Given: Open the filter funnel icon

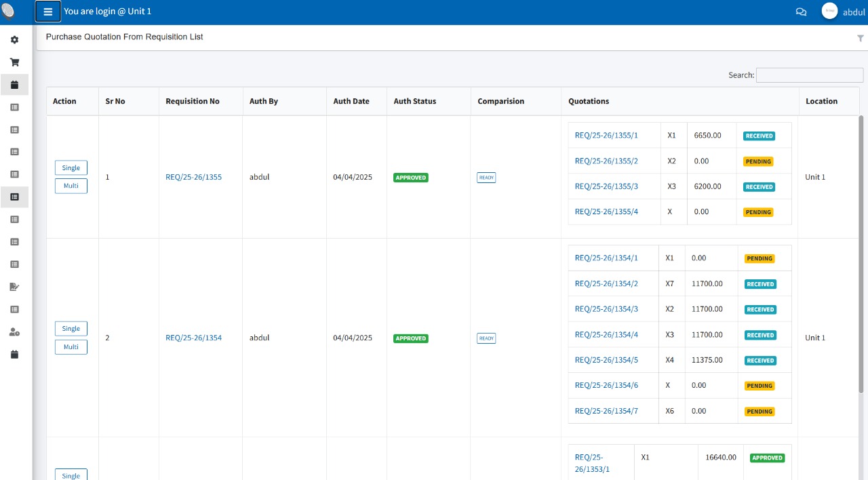Looking at the screenshot, I should (861, 39).
